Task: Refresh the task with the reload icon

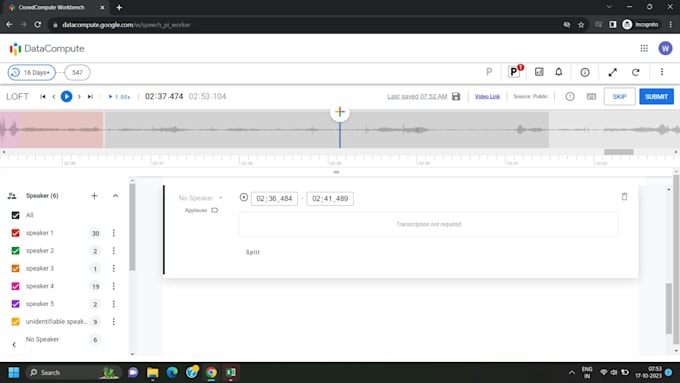Action: (635, 72)
